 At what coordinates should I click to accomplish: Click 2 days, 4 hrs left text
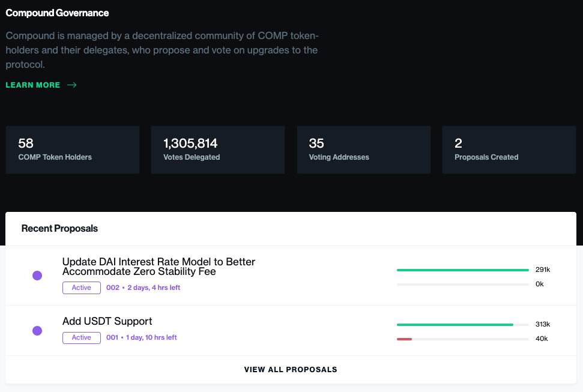coord(154,288)
